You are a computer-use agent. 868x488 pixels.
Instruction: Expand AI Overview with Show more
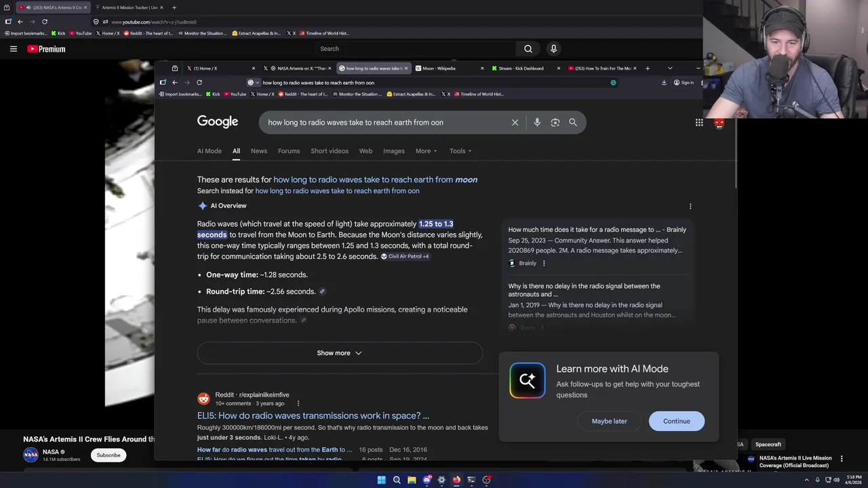[x=340, y=353]
